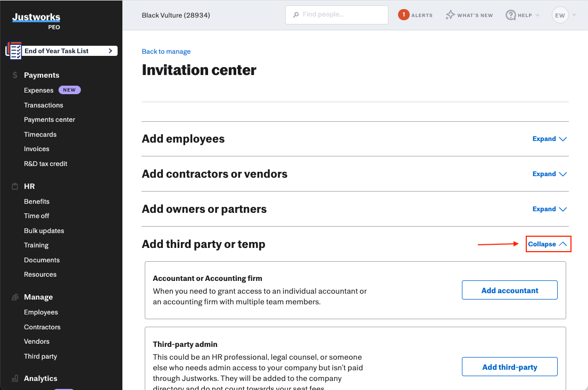Screen dimensions: 588x390
Task: Select Invoices from the sidebar menu
Action: pyautogui.click(x=36, y=148)
